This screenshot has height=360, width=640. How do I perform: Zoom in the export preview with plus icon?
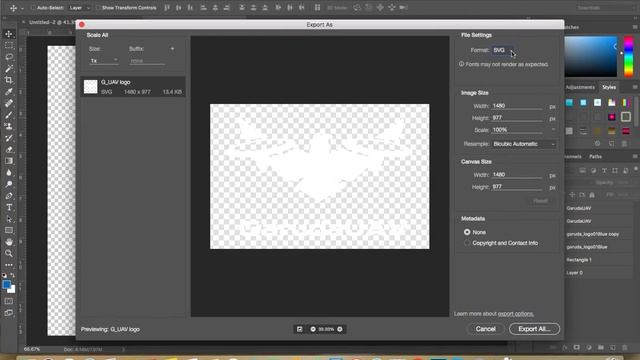pos(340,329)
